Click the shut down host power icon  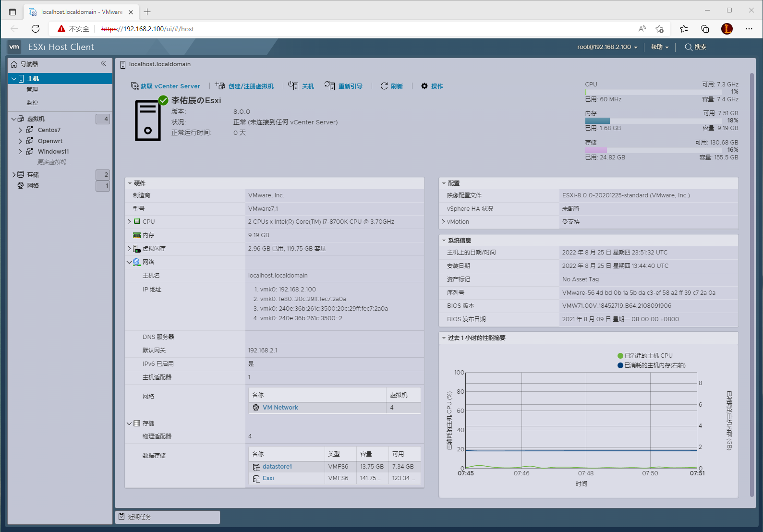pos(293,86)
